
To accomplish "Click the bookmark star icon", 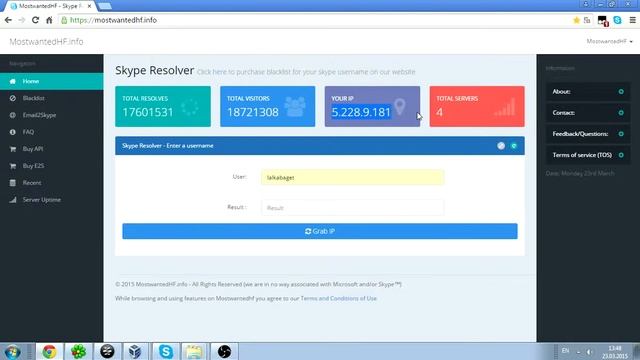I will tap(576, 20).
